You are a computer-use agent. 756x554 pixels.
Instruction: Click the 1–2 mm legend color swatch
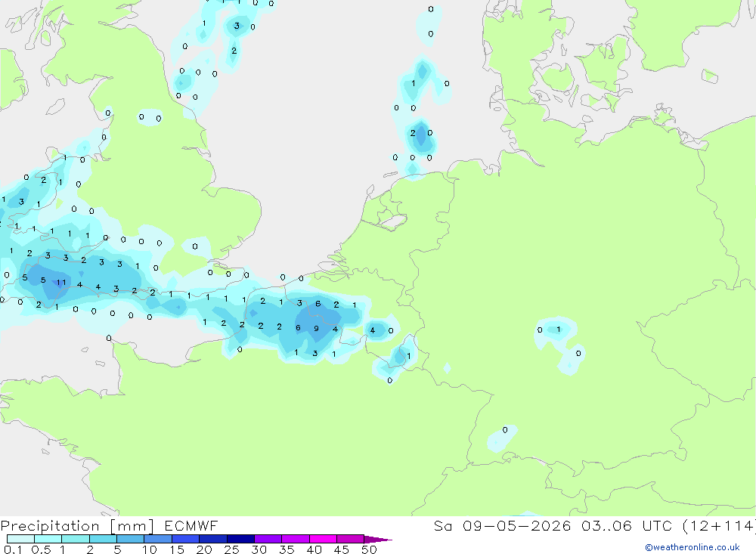tap(76, 539)
